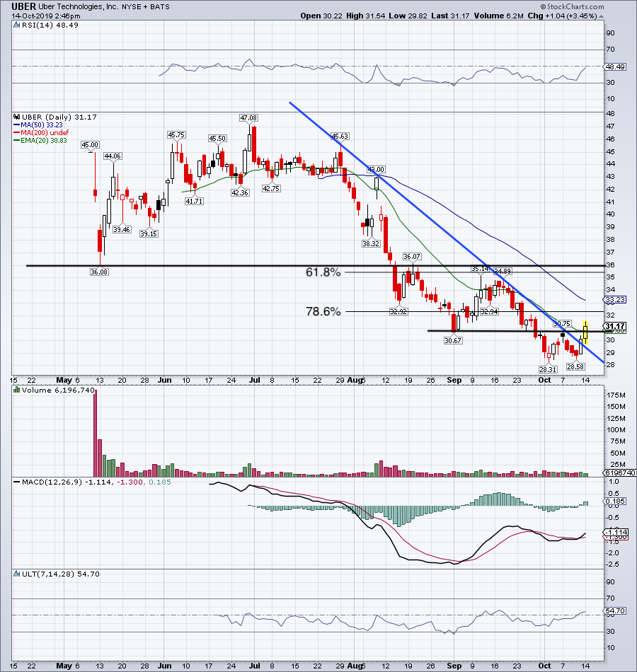Click the bar icon beside Volume 6,196,740

(17, 390)
